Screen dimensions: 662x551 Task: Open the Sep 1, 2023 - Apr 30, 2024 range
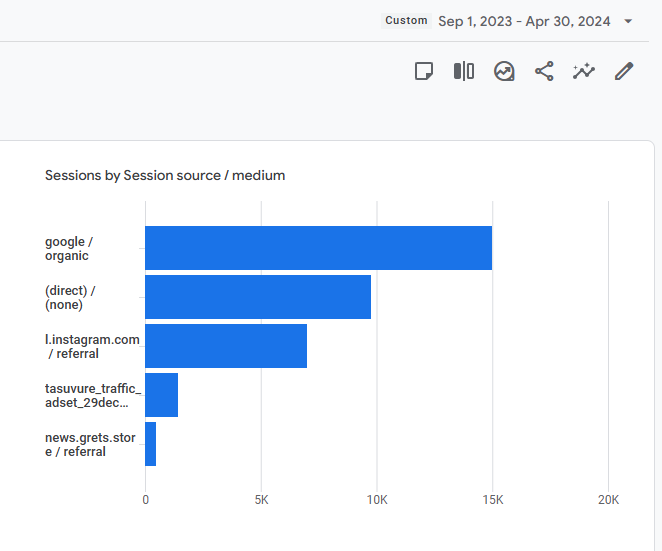click(x=524, y=21)
